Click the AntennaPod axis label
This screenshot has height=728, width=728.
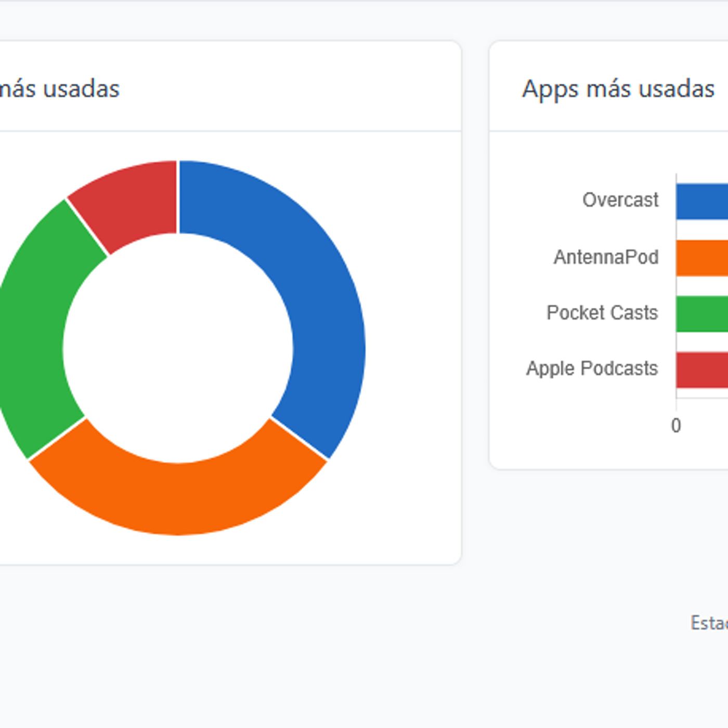coord(606,257)
